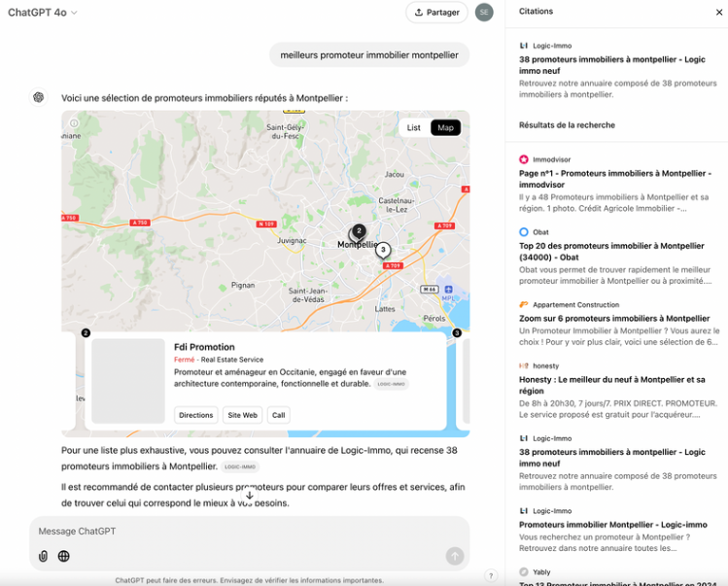Click the airport marker near MPL
The width and height of the screenshot is (728, 586).
(448, 290)
